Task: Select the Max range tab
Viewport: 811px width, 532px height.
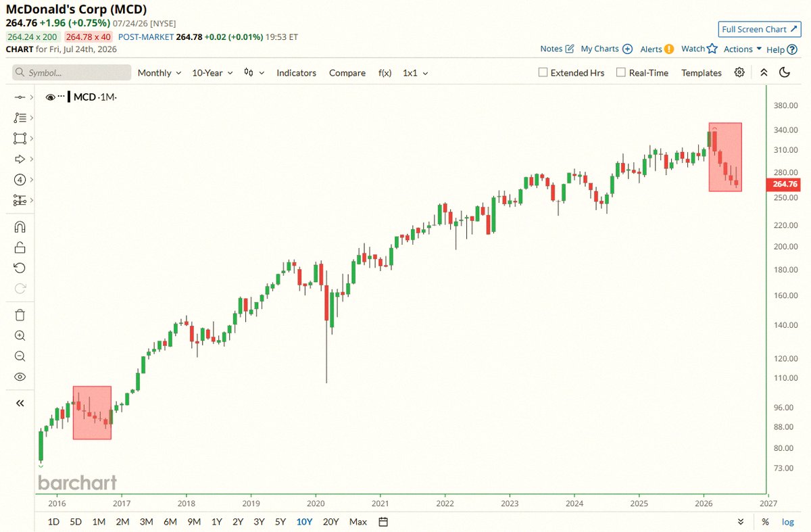Action: coord(358,522)
